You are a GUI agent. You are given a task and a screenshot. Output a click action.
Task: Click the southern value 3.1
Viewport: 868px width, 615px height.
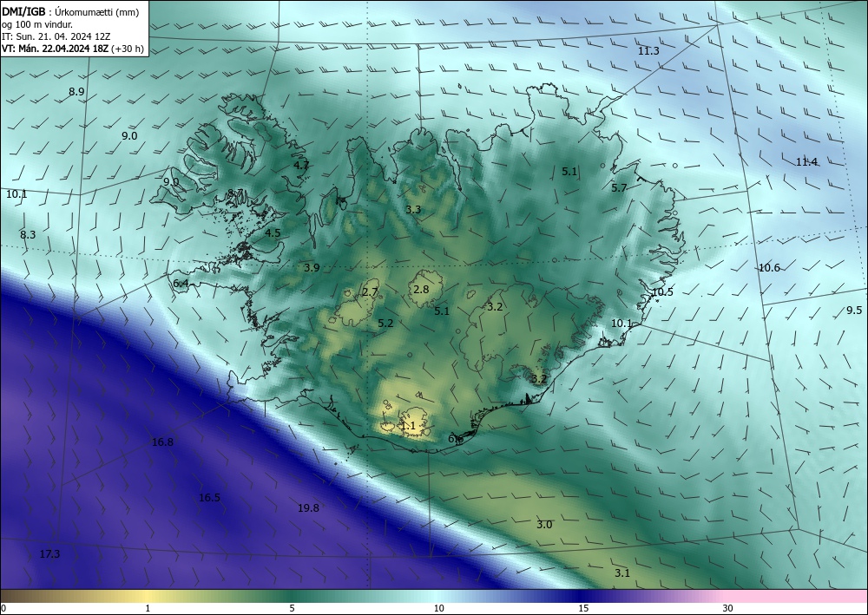(x=622, y=573)
